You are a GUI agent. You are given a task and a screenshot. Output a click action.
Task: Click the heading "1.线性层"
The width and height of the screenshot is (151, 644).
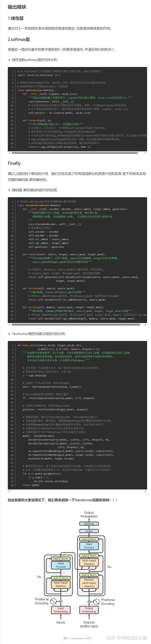[16, 18]
